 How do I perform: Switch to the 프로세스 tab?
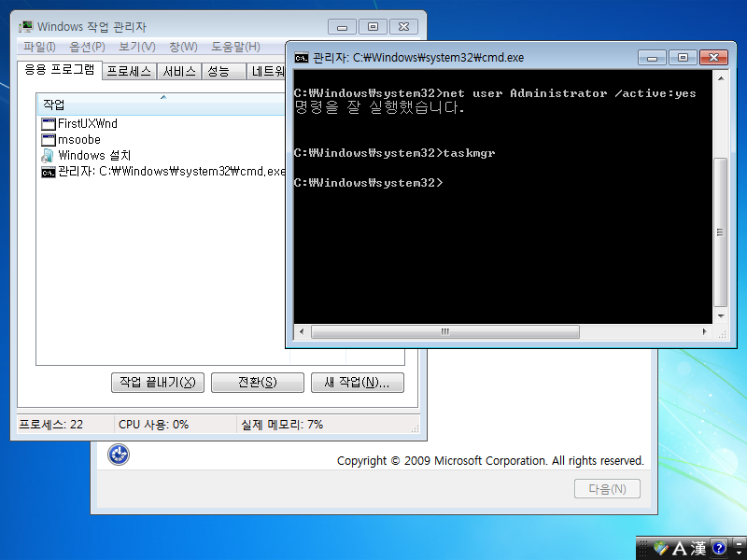click(129, 72)
